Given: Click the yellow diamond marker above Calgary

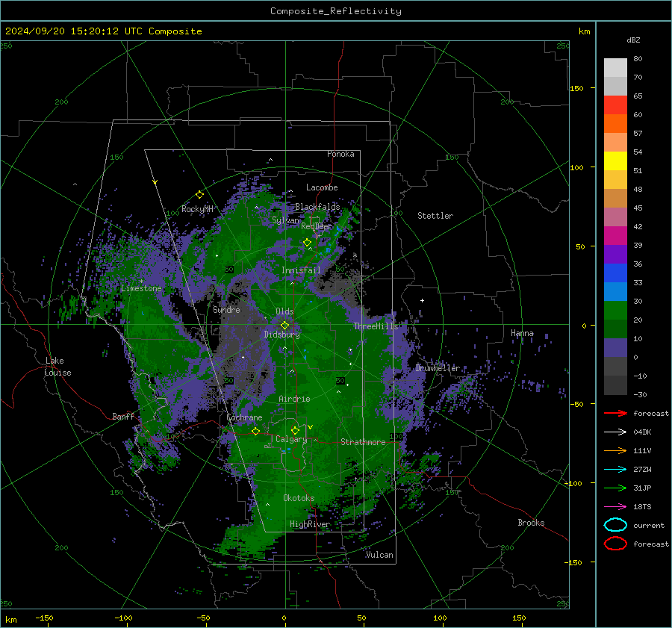Looking at the screenshot, I should (295, 430).
